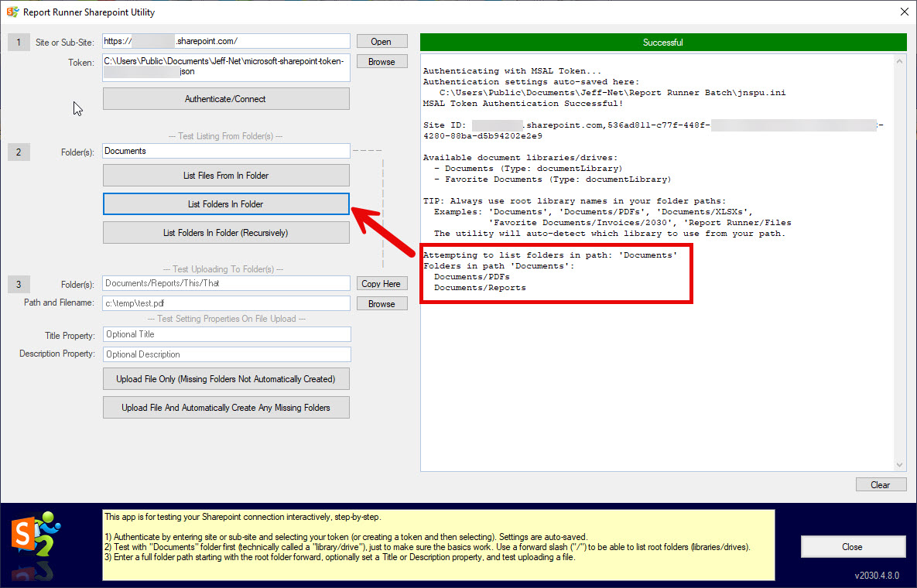Click List Files From In Folder

(x=226, y=176)
